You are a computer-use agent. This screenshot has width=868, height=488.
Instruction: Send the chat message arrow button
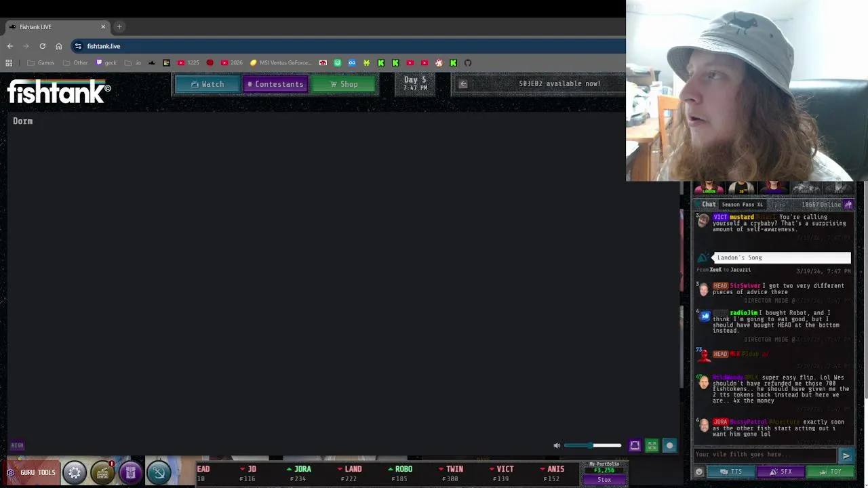846,455
